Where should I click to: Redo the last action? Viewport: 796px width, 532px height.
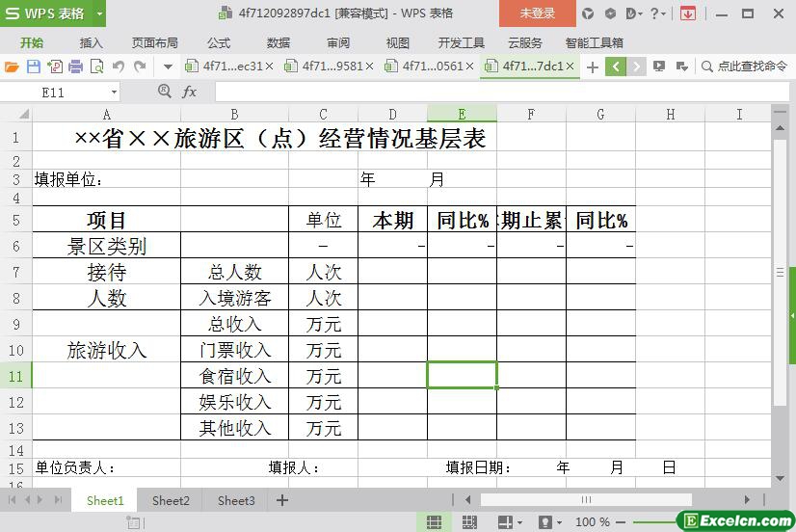pyautogui.click(x=140, y=66)
